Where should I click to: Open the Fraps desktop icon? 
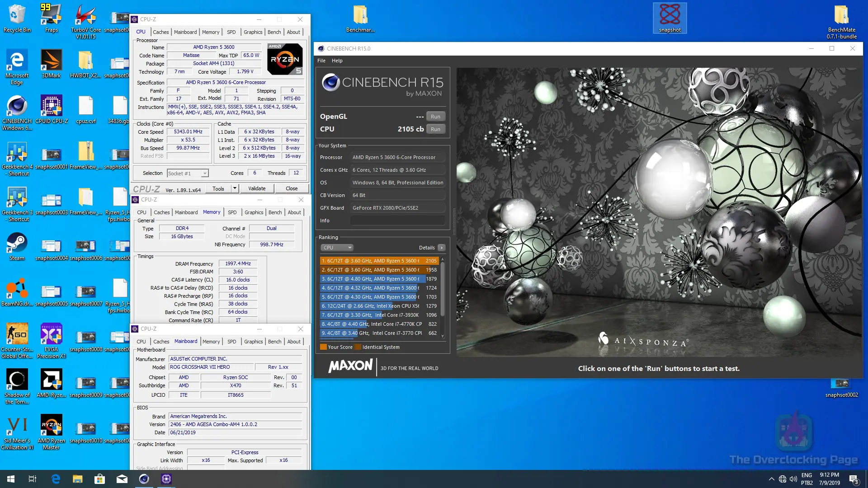pyautogui.click(x=51, y=19)
